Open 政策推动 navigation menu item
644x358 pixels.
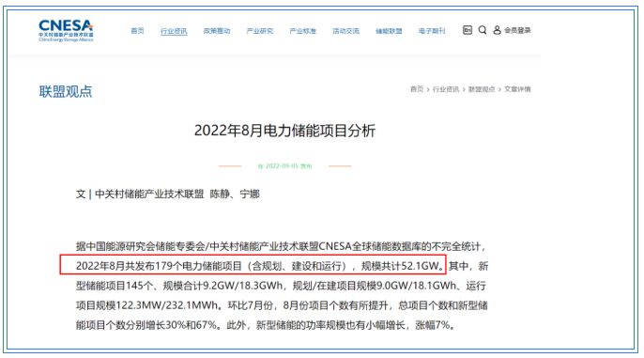pyautogui.click(x=217, y=31)
